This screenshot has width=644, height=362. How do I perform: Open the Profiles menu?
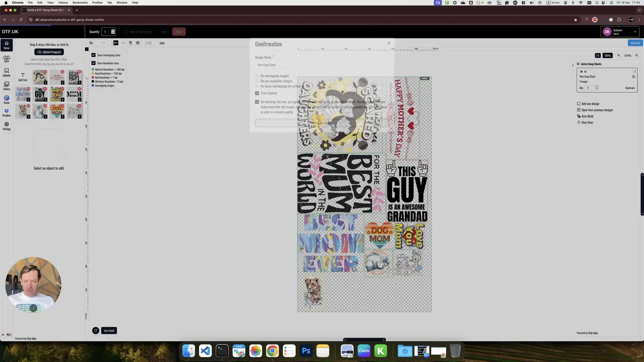point(97,3)
